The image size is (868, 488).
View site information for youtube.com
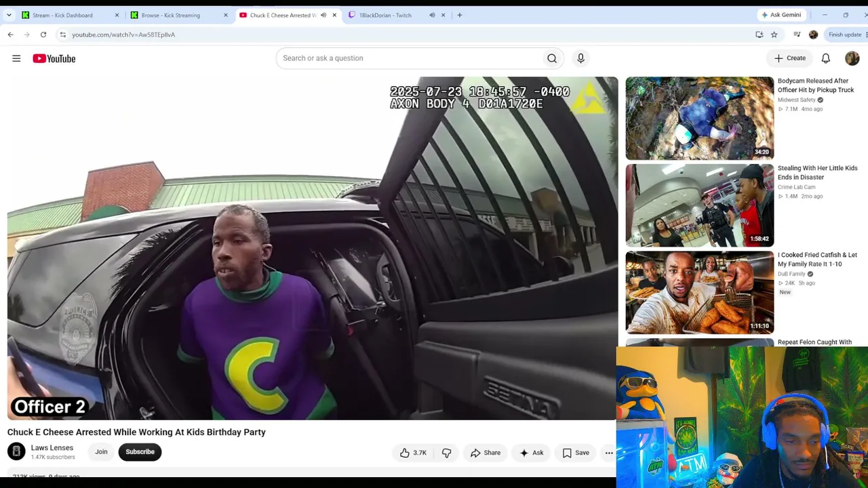coord(63,35)
